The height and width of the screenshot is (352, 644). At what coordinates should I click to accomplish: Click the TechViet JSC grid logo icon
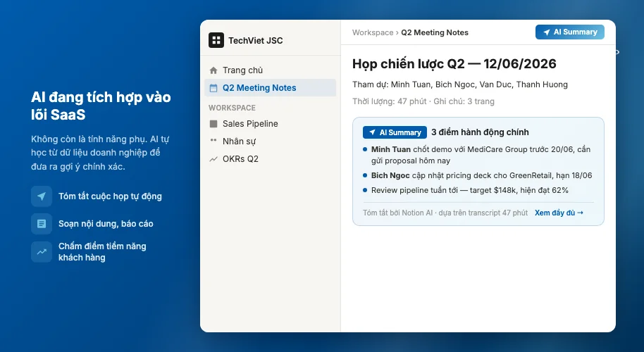pos(216,40)
